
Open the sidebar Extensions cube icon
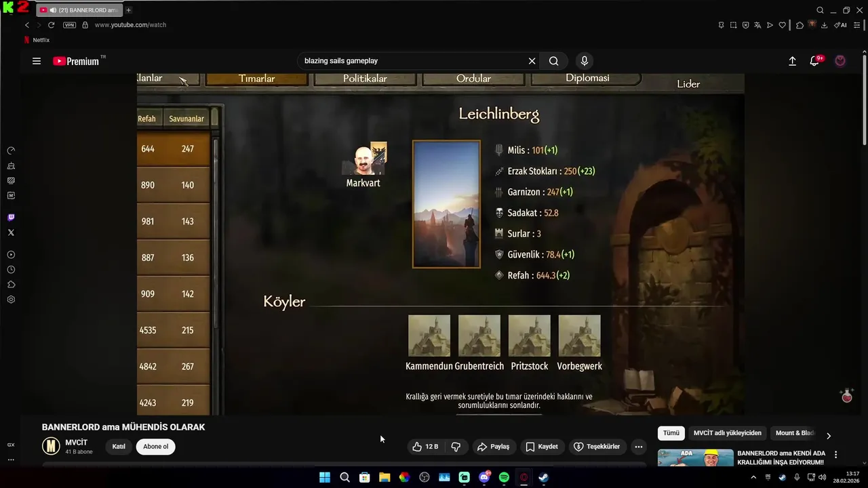pos(11,285)
